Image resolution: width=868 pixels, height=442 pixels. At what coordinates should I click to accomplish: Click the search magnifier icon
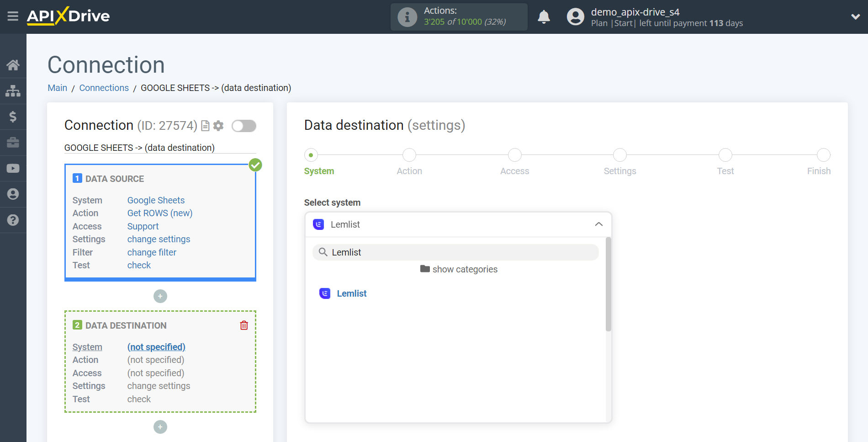(x=323, y=252)
